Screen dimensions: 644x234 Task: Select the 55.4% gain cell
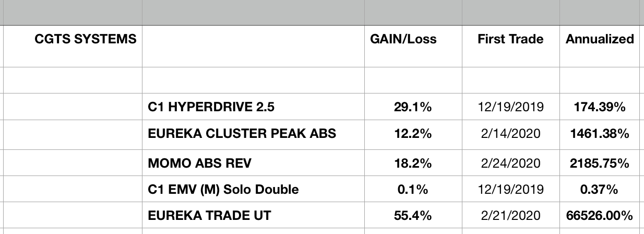[412, 216]
